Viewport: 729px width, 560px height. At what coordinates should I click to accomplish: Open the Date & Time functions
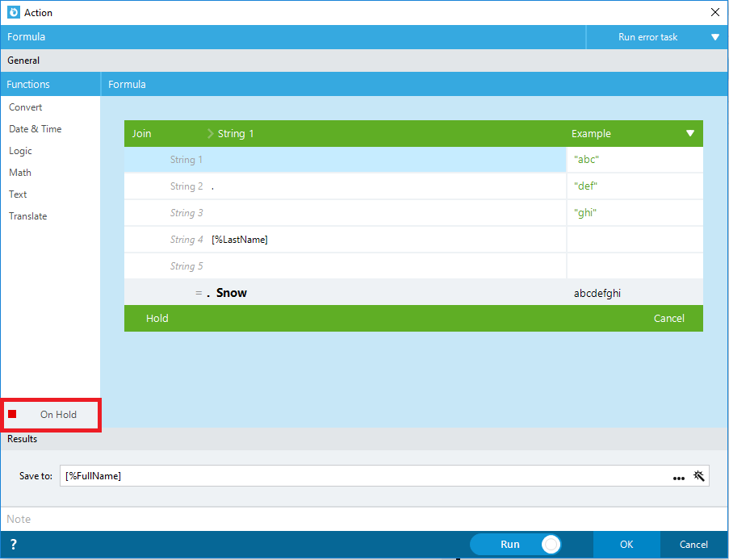pyautogui.click(x=36, y=129)
